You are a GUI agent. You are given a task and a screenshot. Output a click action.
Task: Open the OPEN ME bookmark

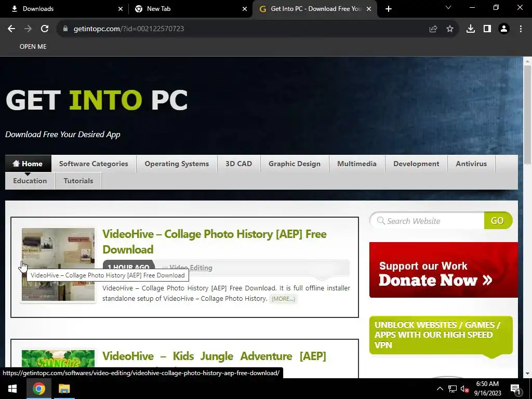point(33,47)
